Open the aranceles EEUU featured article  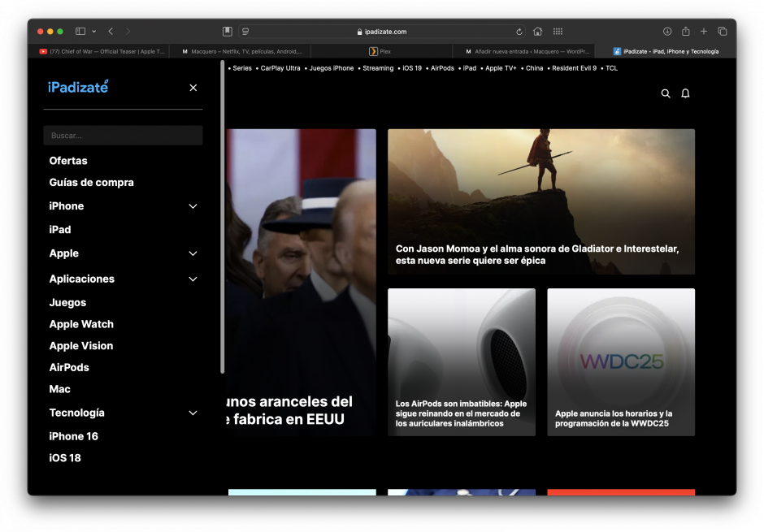(301, 283)
